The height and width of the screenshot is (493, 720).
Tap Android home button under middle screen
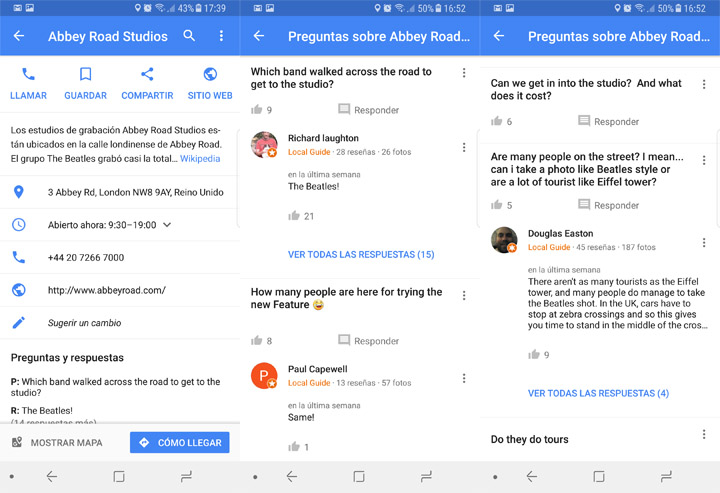pos(359,477)
